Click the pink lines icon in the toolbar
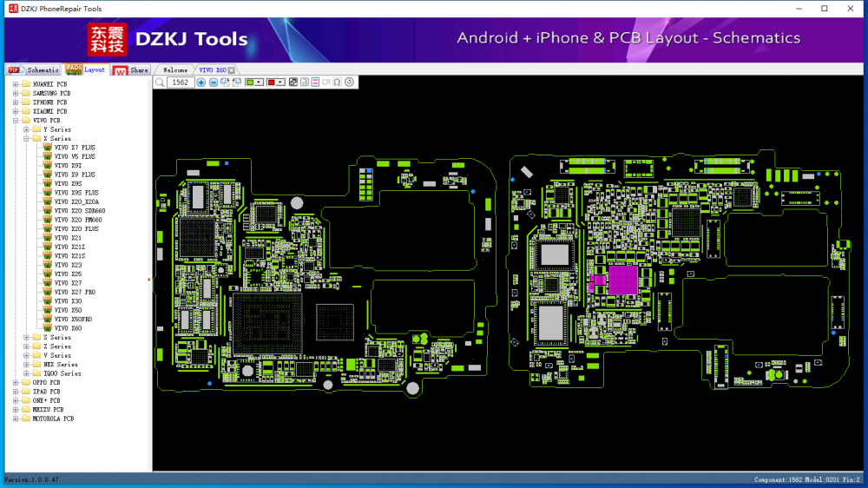Image resolution: width=868 pixels, height=488 pixels. pyautogui.click(x=315, y=82)
